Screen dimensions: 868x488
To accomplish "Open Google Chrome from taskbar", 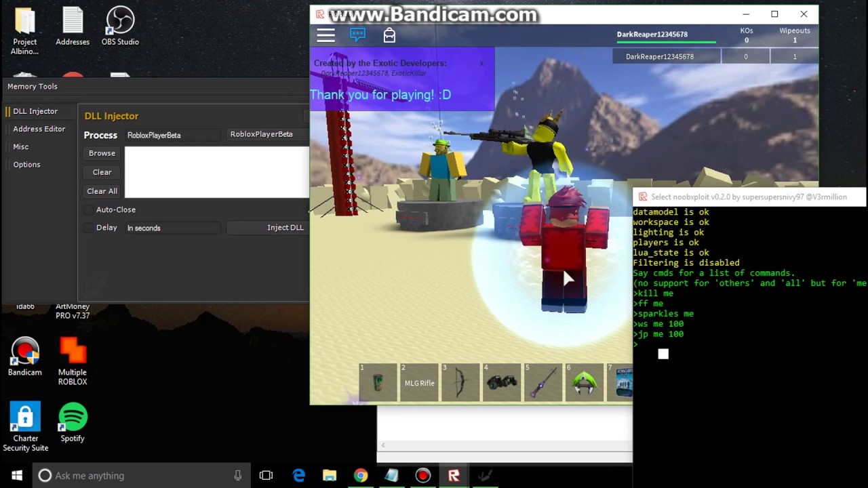I will pos(361,475).
